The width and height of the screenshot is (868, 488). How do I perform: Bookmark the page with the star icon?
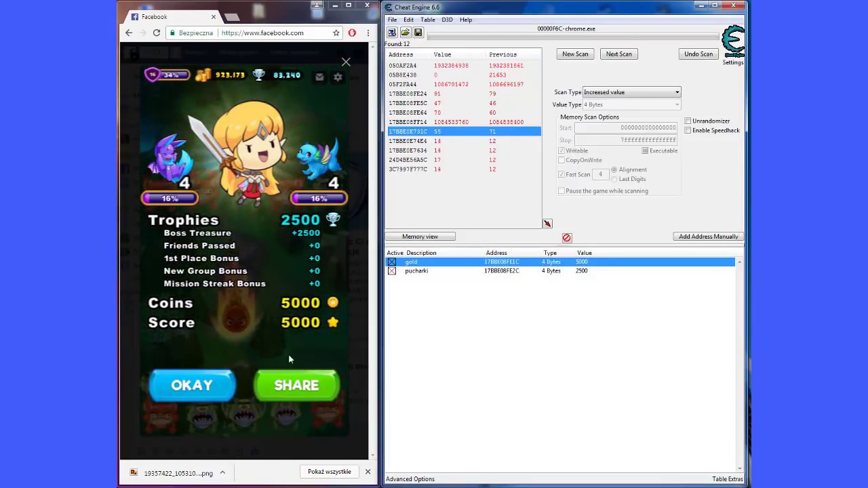pyautogui.click(x=336, y=33)
